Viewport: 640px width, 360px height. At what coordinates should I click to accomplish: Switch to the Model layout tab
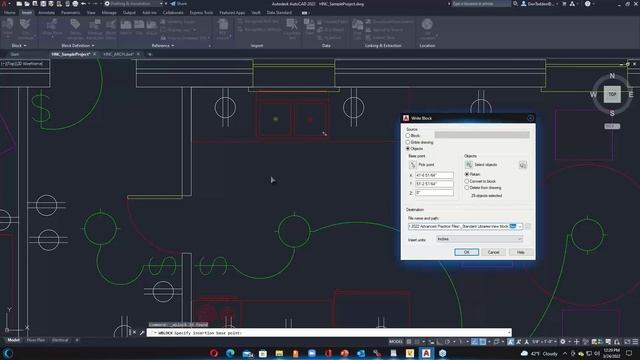point(13,340)
